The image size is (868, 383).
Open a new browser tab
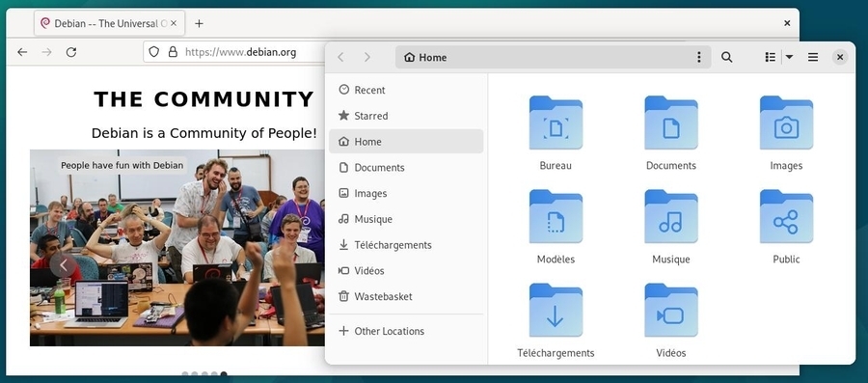[200, 23]
